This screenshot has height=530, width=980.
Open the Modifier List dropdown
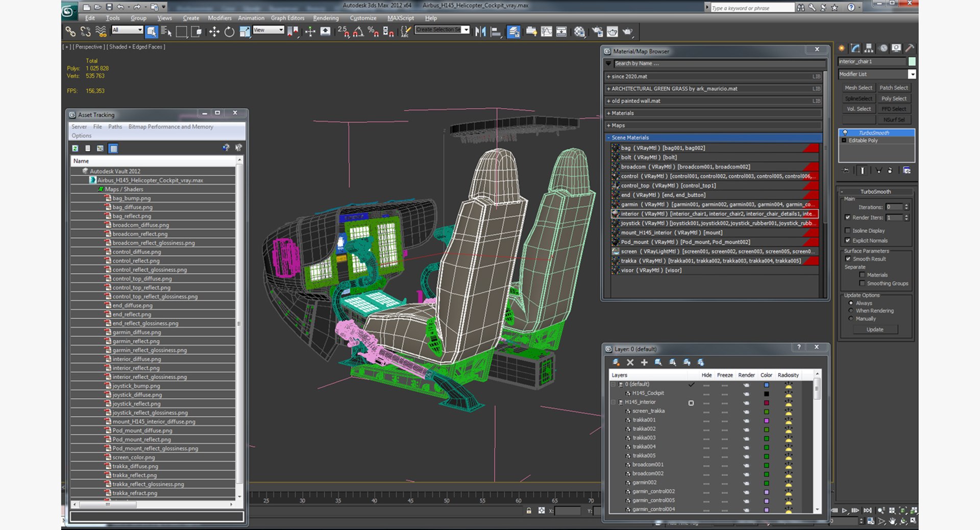click(912, 74)
